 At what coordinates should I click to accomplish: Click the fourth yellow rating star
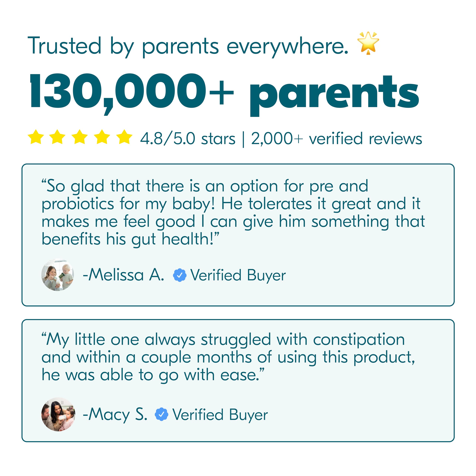coord(102,137)
